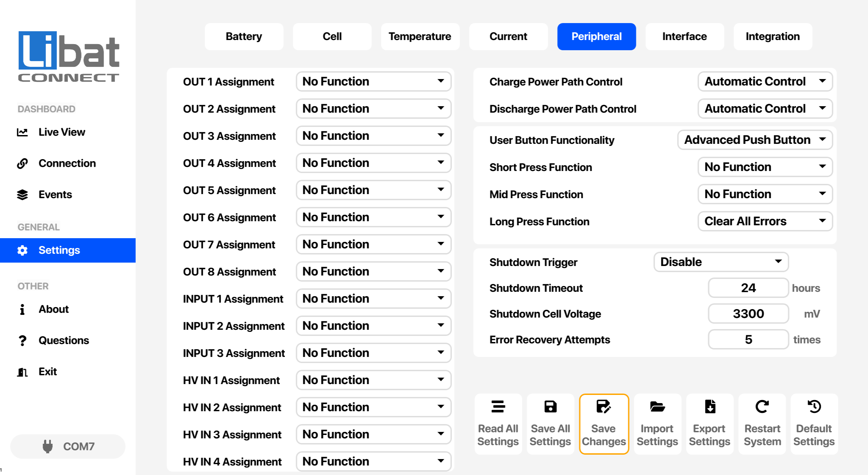Screen dimensions: 868x475
Task: Click the Import Settings folder icon
Action: [x=657, y=406]
